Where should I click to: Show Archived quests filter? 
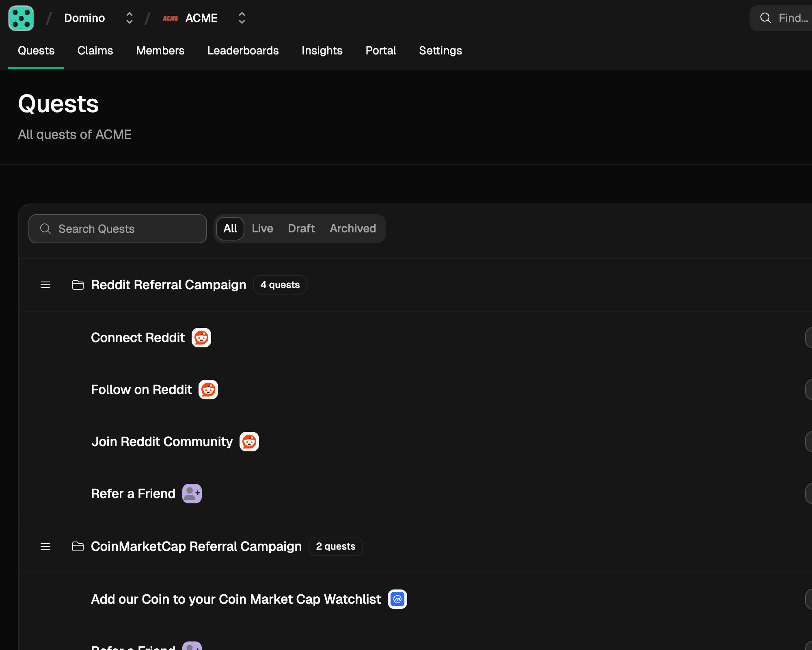pyautogui.click(x=352, y=229)
